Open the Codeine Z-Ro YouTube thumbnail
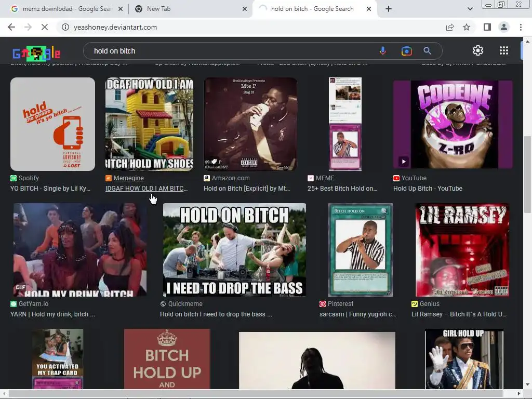The width and height of the screenshot is (532, 399). tap(453, 124)
